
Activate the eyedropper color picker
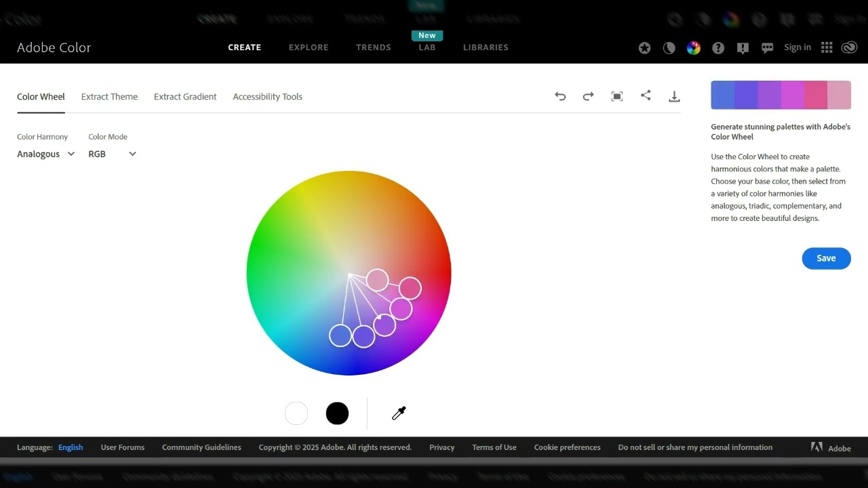[x=399, y=413]
